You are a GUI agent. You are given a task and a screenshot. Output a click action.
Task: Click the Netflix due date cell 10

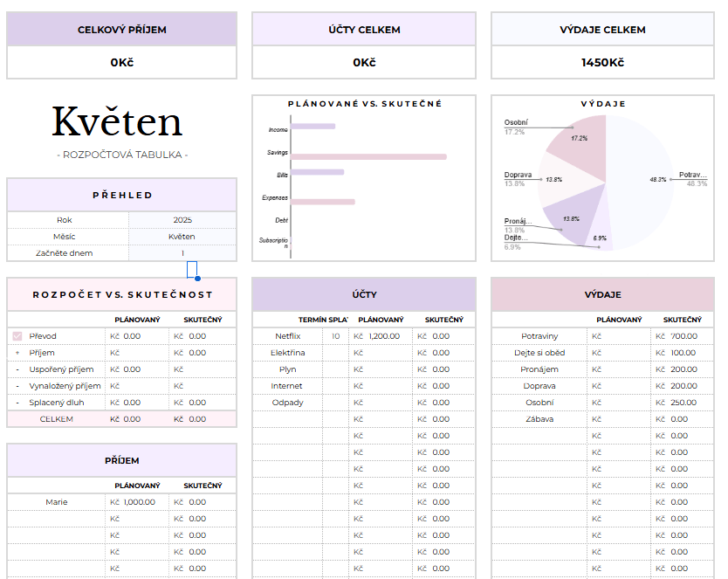click(335, 336)
